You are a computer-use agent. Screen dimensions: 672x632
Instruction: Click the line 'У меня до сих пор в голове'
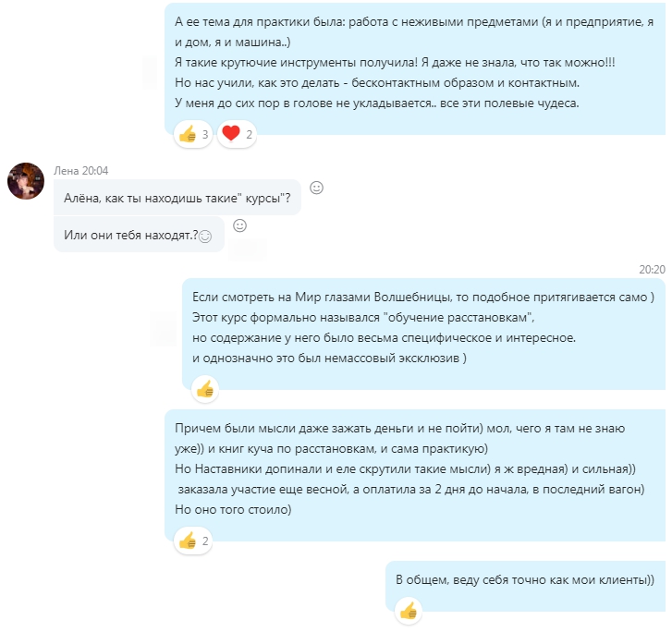pyautogui.click(x=377, y=103)
